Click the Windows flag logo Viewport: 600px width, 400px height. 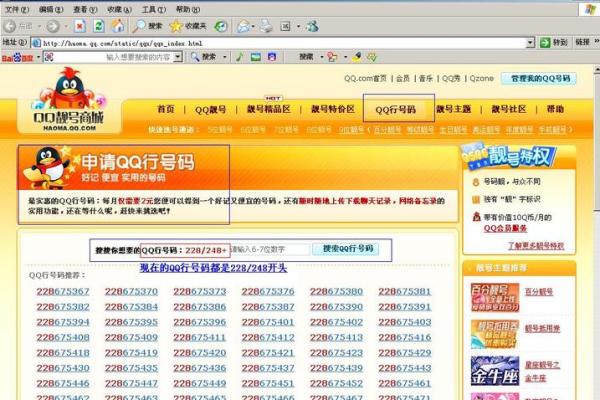point(590,9)
